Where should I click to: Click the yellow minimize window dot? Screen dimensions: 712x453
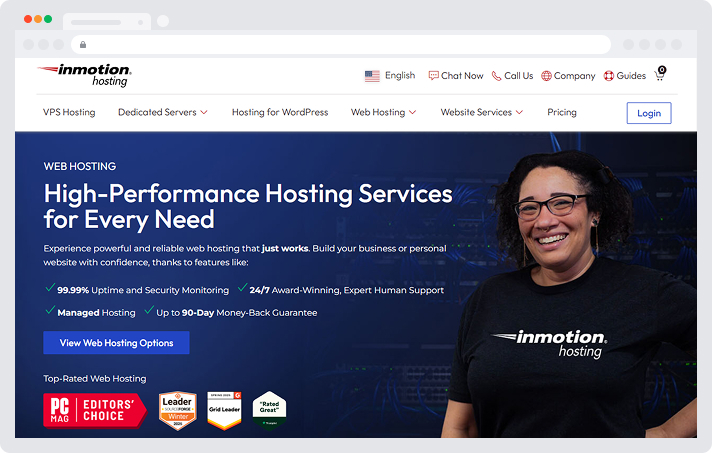pyautogui.click(x=38, y=19)
